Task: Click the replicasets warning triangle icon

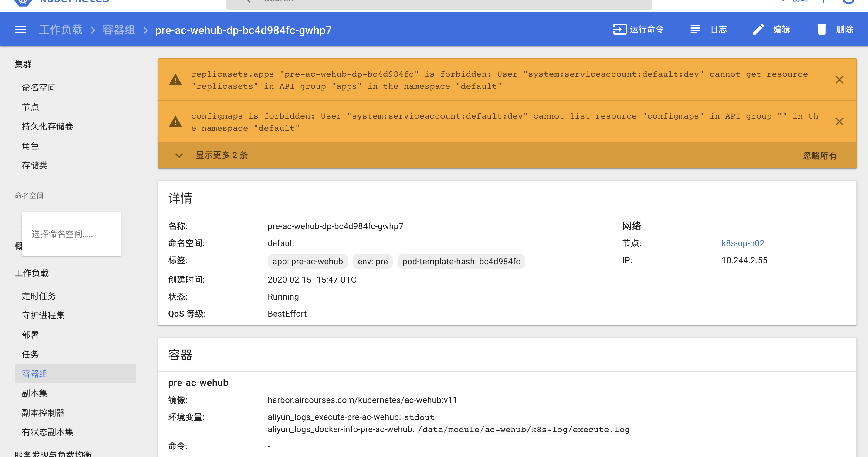Action: 175,80
